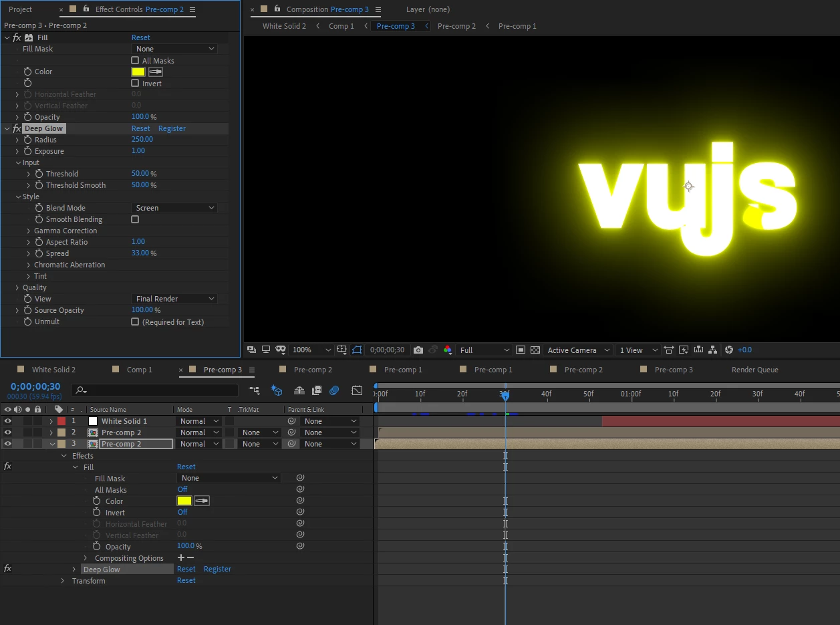The image size is (840, 625).
Task: Click the timeline icon in viewer bar
Action: (698, 350)
